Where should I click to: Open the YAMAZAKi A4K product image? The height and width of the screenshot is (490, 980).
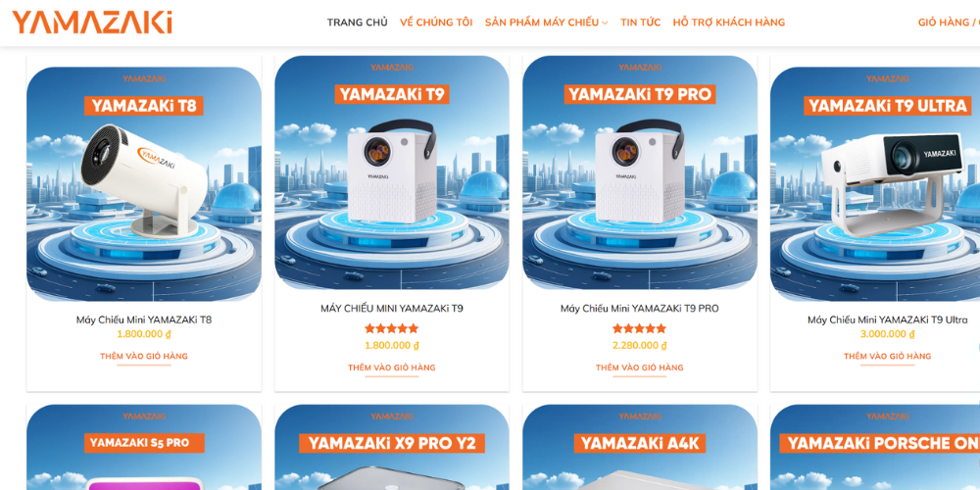point(640,448)
